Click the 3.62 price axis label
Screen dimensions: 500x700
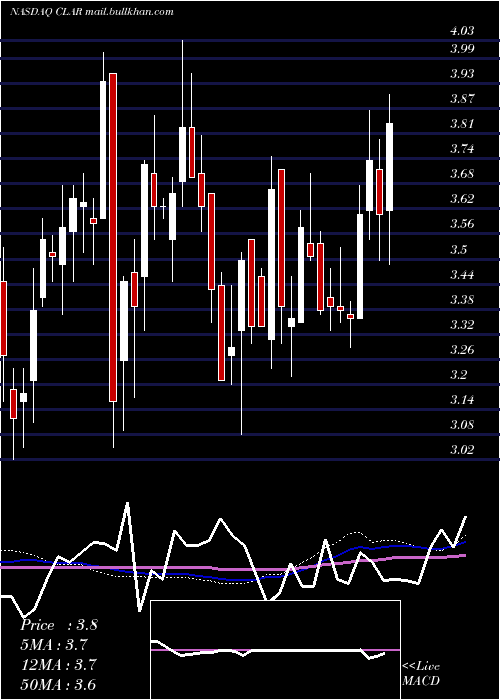click(x=462, y=199)
